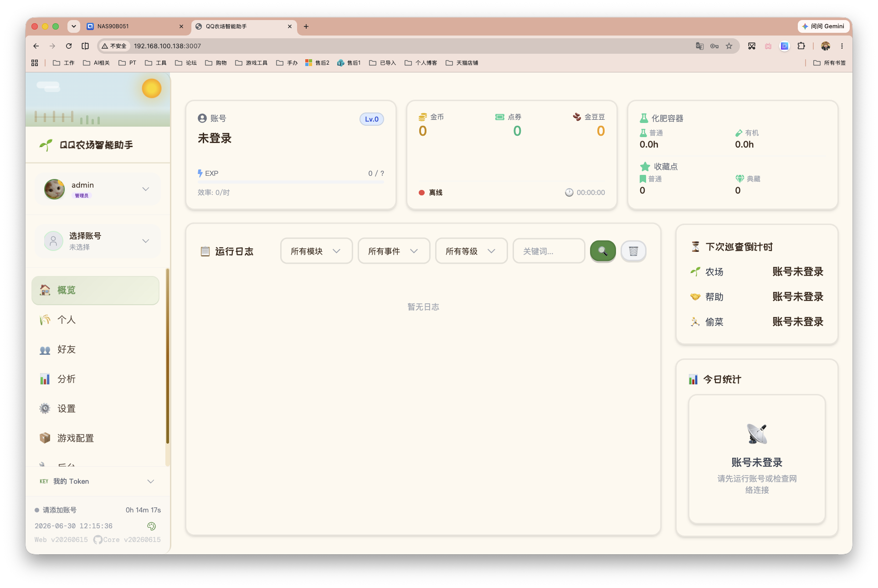This screenshot has height=588, width=878.
Task: Focus the 关键词 search field
Action: (x=549, y=251)
